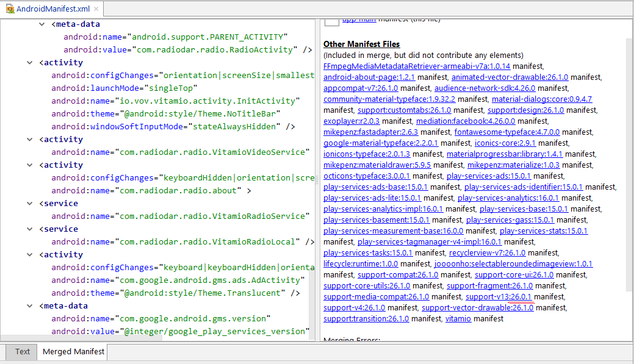Collapse the VitamioRadioService service element
The width and height of the screenshot is (634, 364).
point(30,203)
